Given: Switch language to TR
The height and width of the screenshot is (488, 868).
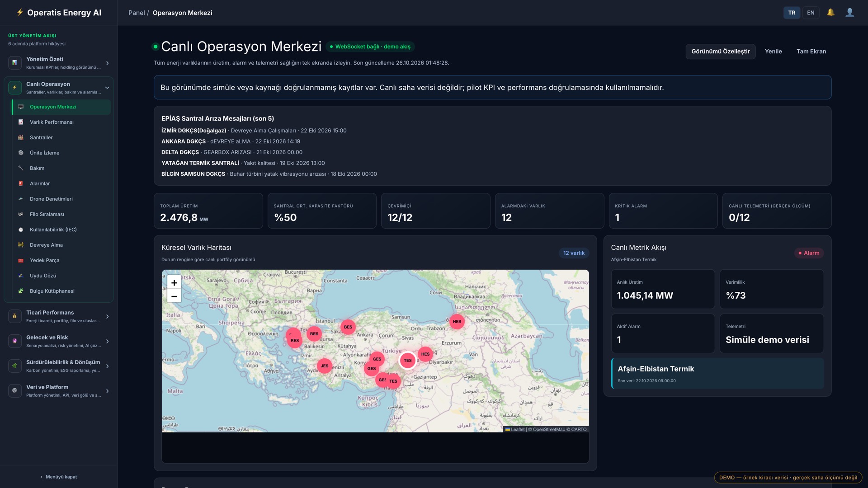Looking at the screenshot, I should [792, 13].
